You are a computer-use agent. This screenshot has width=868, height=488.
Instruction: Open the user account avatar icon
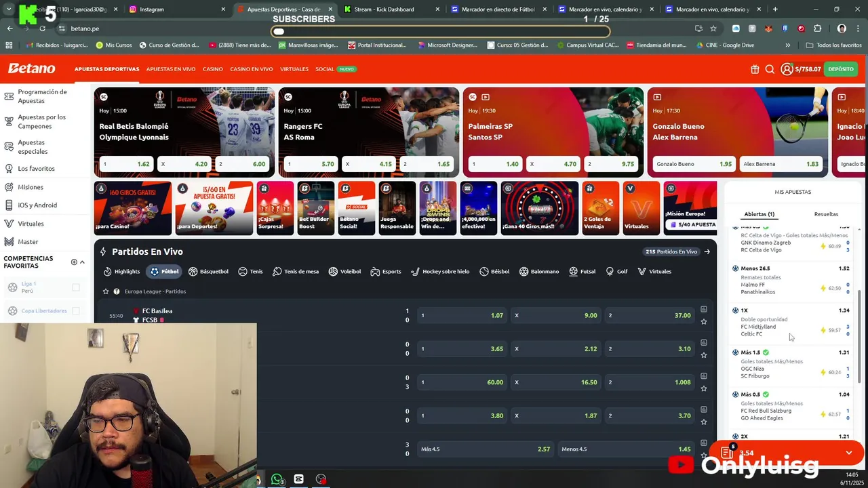pyautogui.click(x=787, y=69)
